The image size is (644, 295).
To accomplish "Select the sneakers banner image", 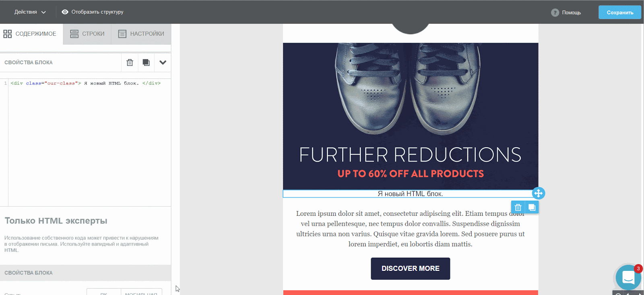I will point(410,116).
